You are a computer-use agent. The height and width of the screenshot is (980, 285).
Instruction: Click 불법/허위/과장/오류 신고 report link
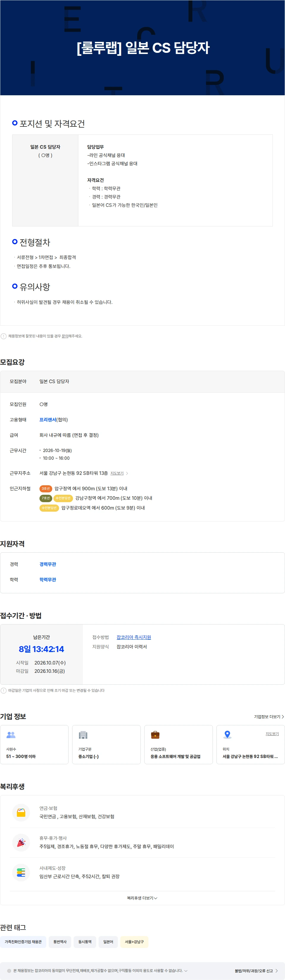click(x=256, y=971)
